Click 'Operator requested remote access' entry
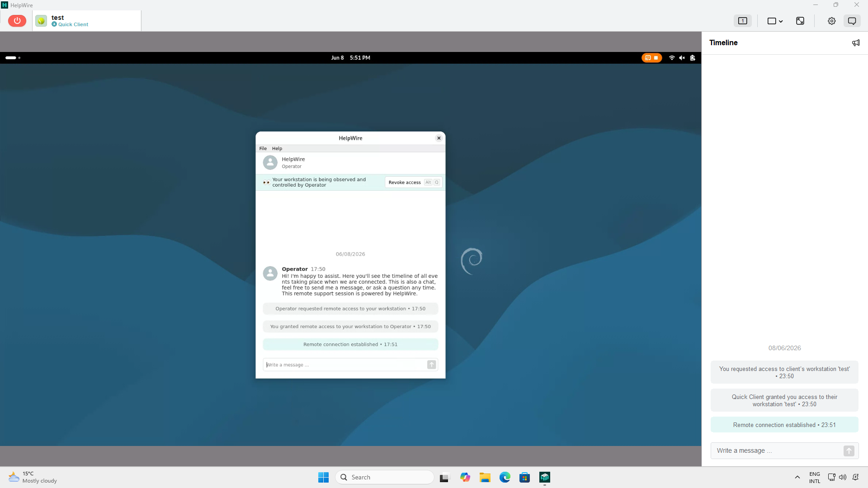Screen dimensions: 868x488 click(x=350, y=309)
